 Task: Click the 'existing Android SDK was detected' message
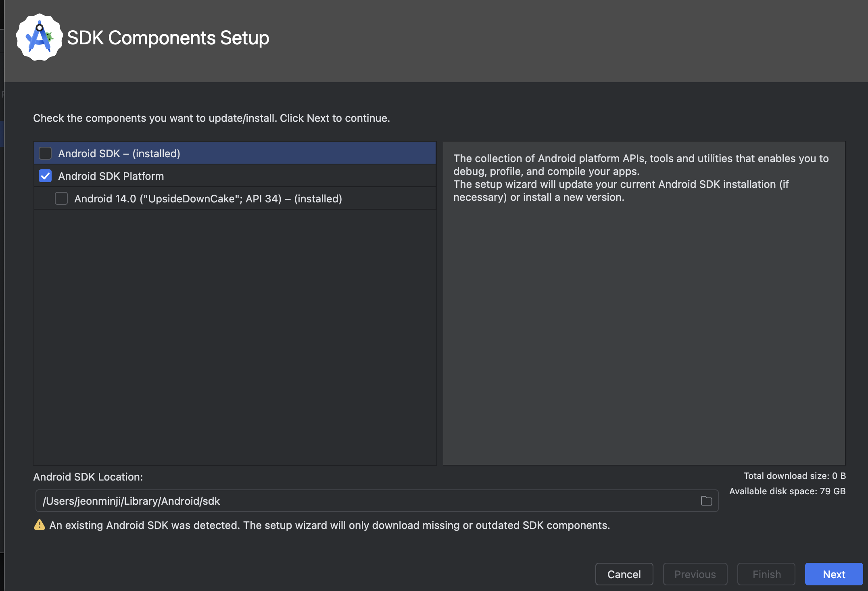[330, 525]
